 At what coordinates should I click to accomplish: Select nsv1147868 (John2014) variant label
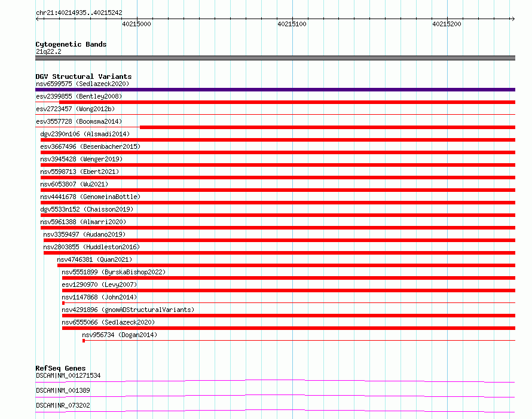(99, 297)
